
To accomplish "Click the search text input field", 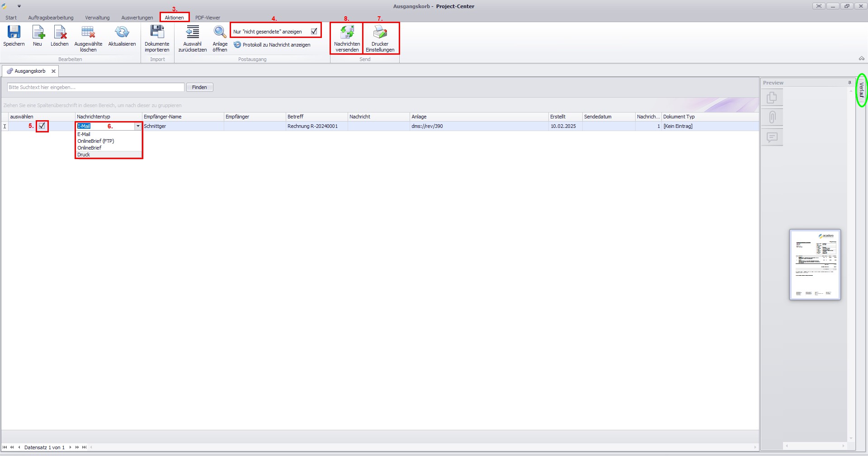I will (x=95, y=87).
